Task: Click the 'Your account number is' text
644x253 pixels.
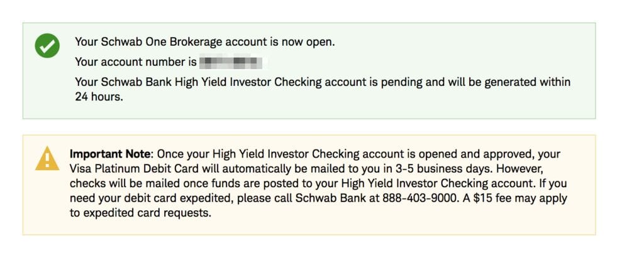Action: 136,62
